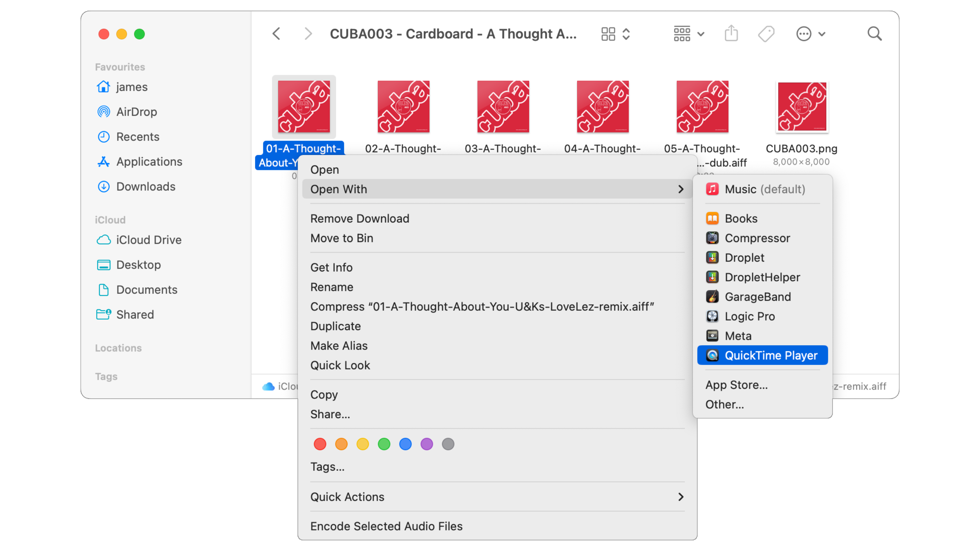Open the james home folder
This screenshot has height=551, width=980.
pos(122,87)
